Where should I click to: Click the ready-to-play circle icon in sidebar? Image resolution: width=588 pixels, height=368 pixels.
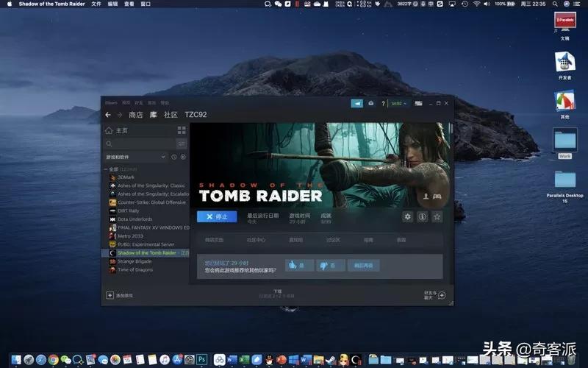coord(183,157)
